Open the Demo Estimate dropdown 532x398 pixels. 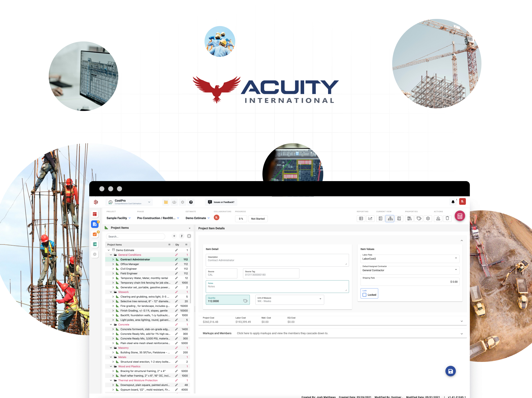[198, 218]
